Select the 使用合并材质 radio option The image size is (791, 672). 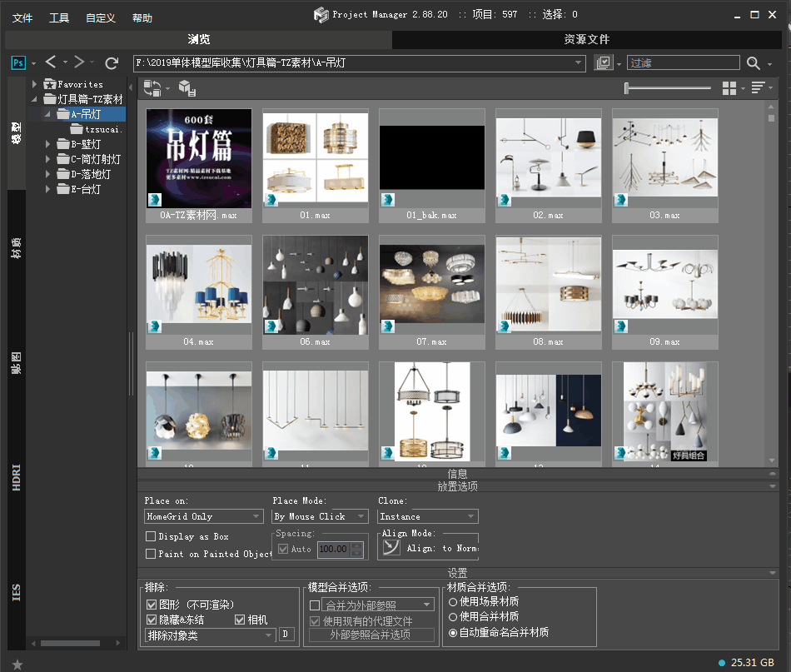453,617
